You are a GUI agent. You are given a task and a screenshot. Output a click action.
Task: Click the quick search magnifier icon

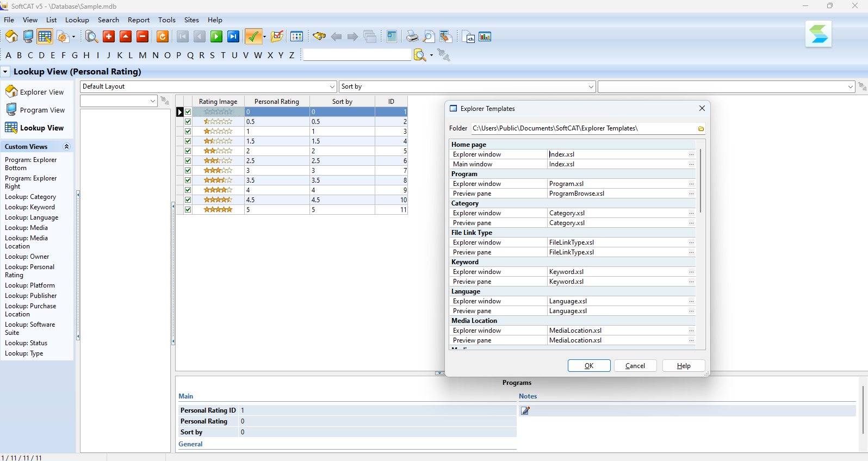point(420,55)
